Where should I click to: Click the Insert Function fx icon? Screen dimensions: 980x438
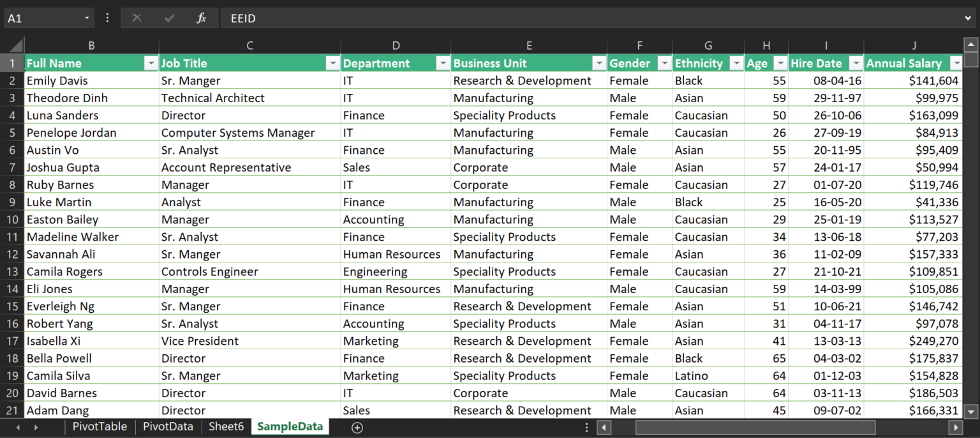[x=201, y=19]
